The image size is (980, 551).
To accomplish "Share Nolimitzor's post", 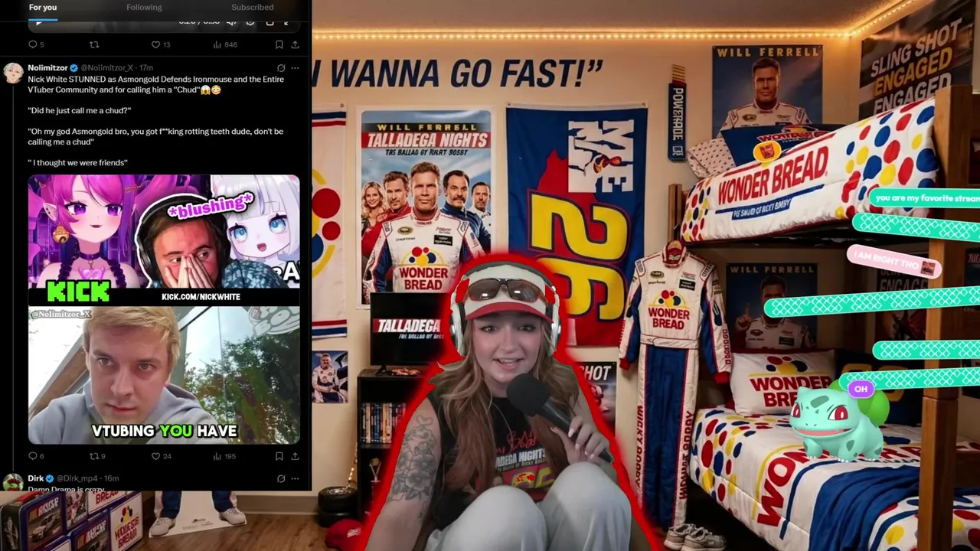I will (x=295, y=456).
